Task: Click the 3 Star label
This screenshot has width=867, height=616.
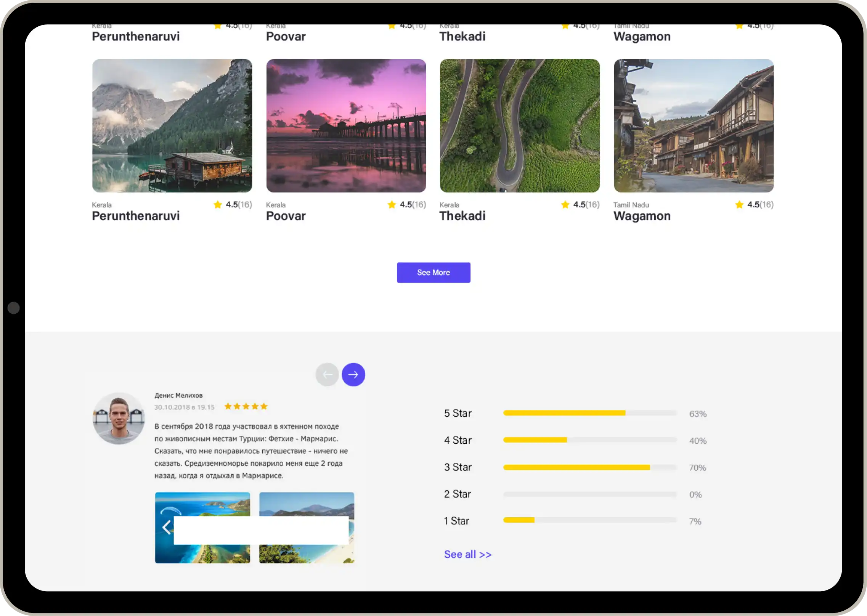Action: (x=458, y=467)
